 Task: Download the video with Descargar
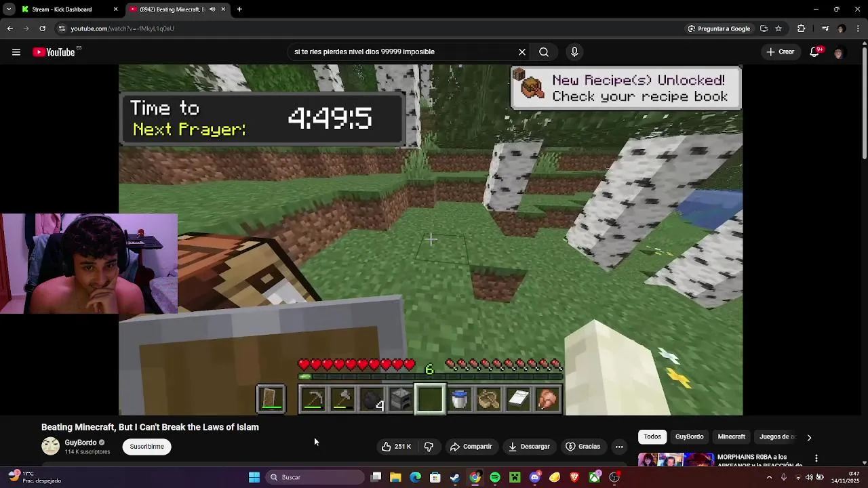[529, 447]
